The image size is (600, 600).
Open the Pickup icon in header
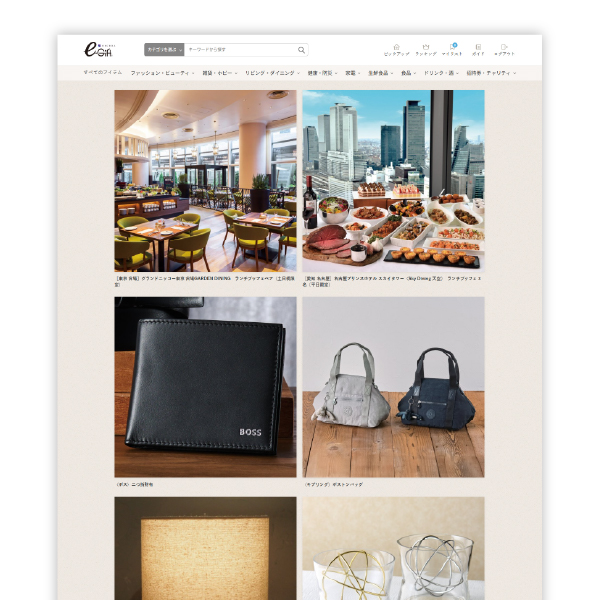pos(396,49)
